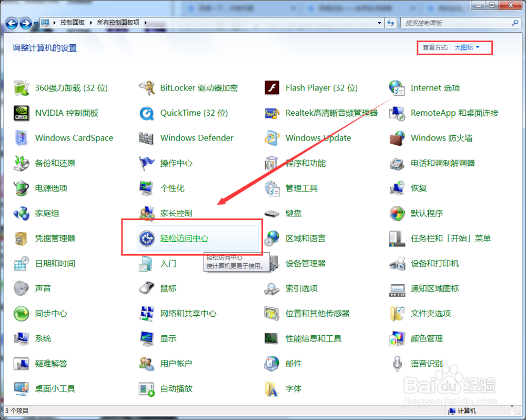Expand the 查看方式 大图标 dropdown
The image size is (526, 420).
(x=467, y=47)
